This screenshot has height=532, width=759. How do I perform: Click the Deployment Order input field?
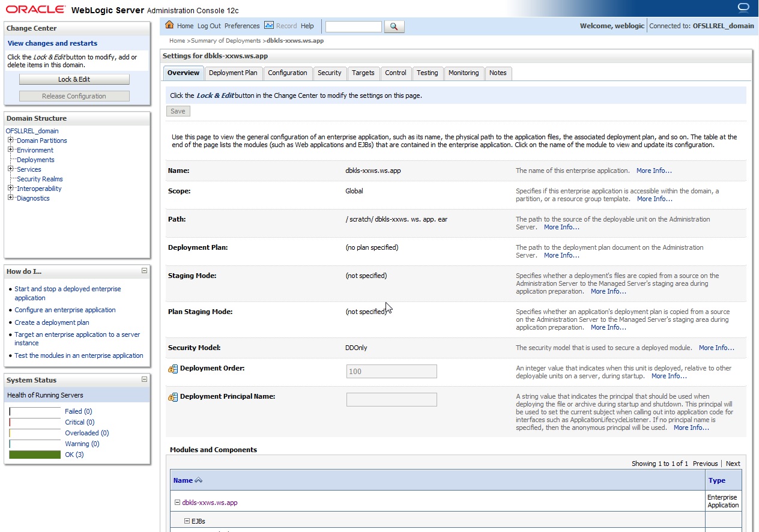[392, 371]
